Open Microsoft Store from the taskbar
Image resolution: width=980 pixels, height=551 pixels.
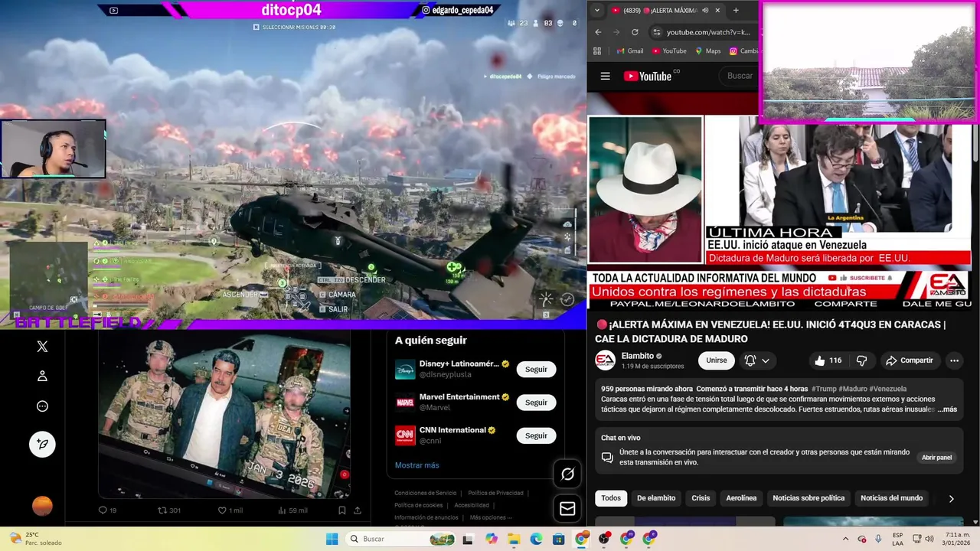coord(558,539)
